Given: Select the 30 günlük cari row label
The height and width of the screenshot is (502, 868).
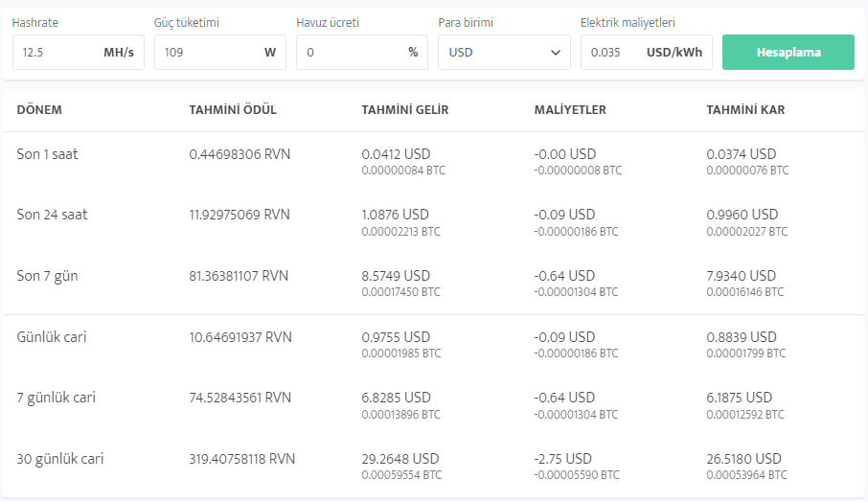Looking at the screenshot, I should coord(59,458).
